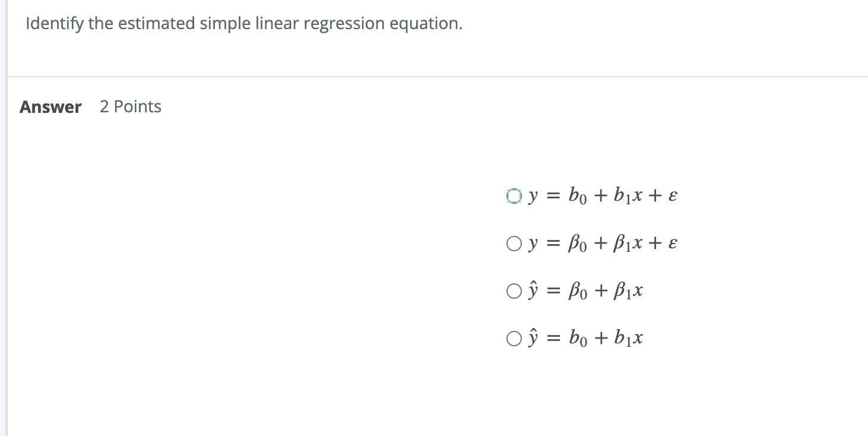Select radio button for y = b0 + b1x + ε

point(514,196)
